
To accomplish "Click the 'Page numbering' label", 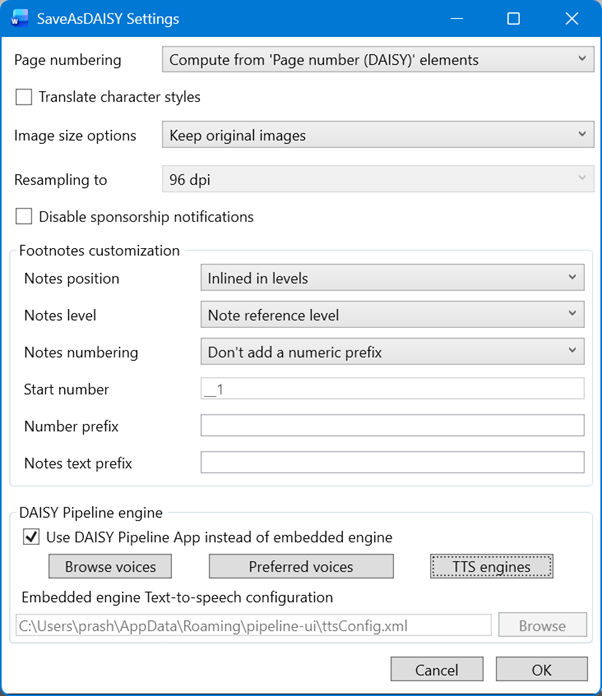I will (x=67, y=60).
